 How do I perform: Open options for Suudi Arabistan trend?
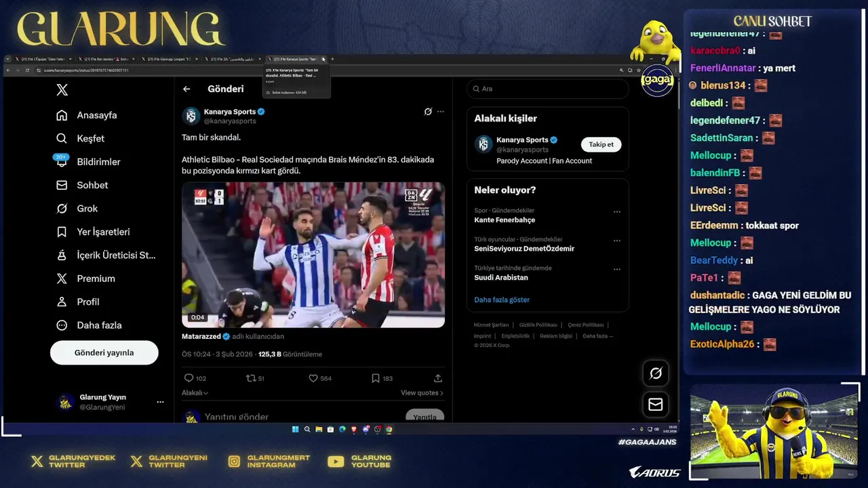click(617, 269)
